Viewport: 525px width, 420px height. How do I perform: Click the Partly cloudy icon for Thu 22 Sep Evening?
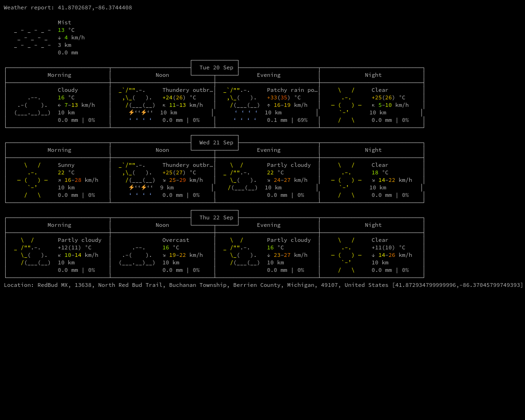[x=241, y=252]
